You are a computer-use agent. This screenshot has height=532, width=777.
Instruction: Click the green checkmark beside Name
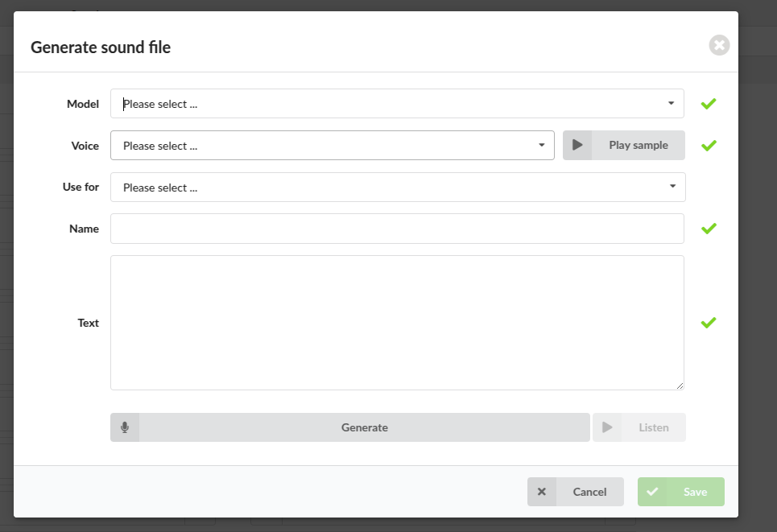(x=709, y=229)
